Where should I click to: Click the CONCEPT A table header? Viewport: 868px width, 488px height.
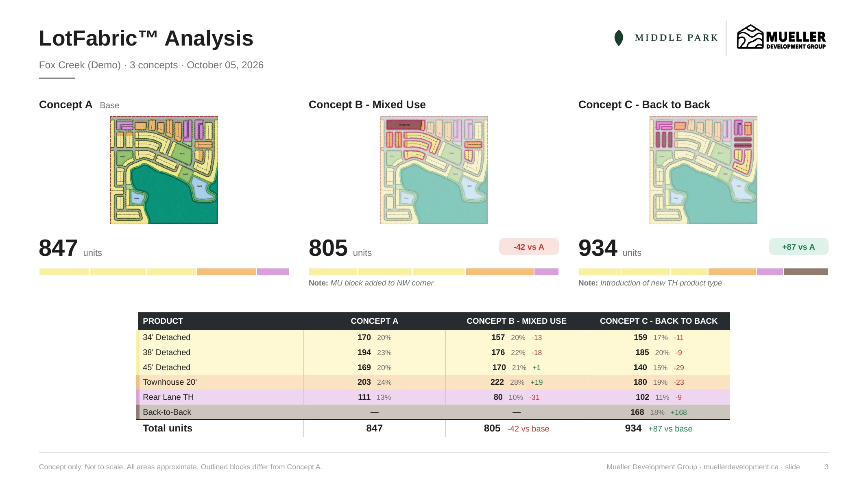(x=374, y=321)
